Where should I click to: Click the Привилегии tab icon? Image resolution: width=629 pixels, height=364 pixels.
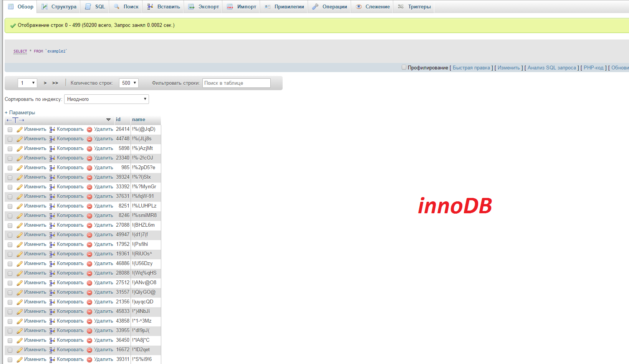[x=268, y=7]
